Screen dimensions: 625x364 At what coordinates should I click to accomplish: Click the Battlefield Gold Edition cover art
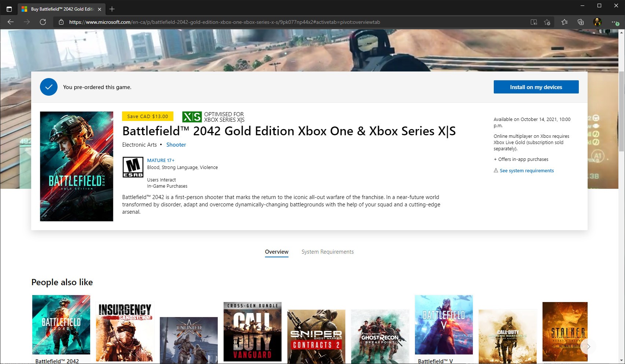[x=77, y=166]
